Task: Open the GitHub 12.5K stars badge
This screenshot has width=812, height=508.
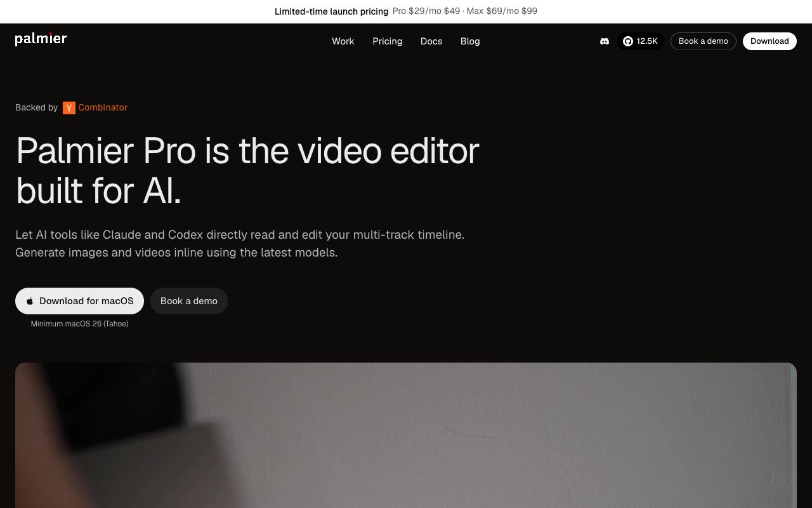Action: coord(640,41)
